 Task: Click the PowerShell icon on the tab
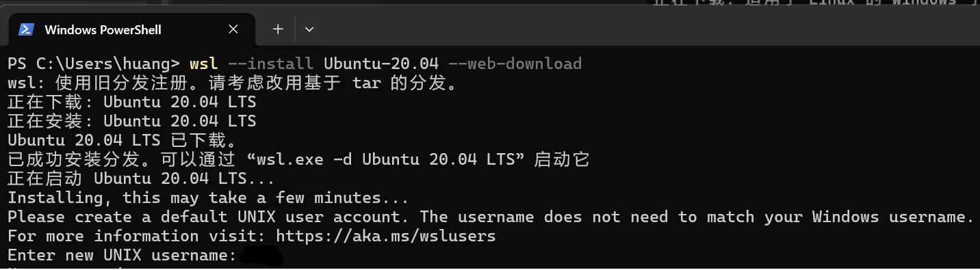click(27, 29)
